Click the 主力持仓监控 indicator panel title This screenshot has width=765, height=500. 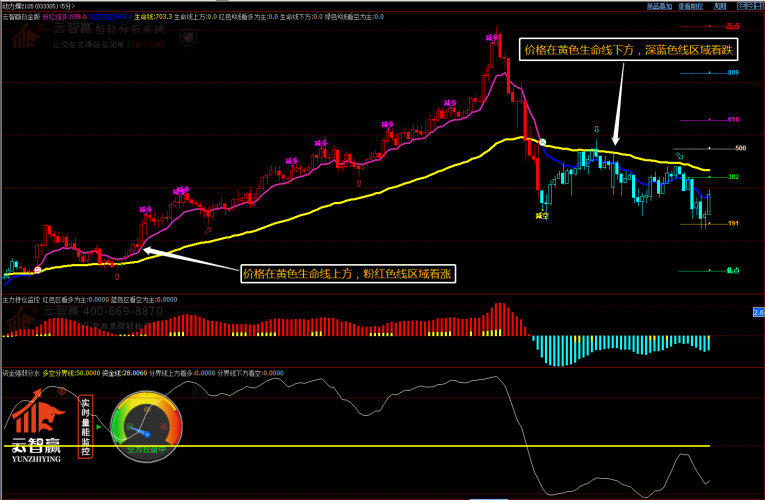point(22,298)
